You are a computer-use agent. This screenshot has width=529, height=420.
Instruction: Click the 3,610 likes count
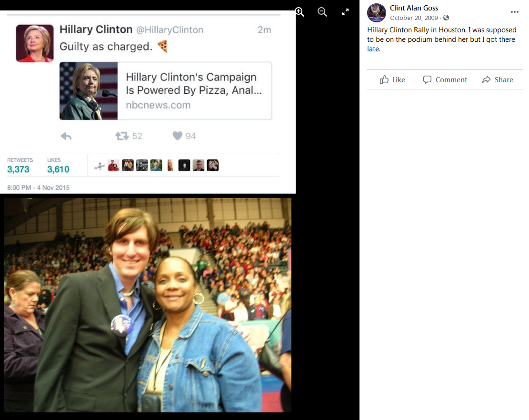tap(58, 169)
